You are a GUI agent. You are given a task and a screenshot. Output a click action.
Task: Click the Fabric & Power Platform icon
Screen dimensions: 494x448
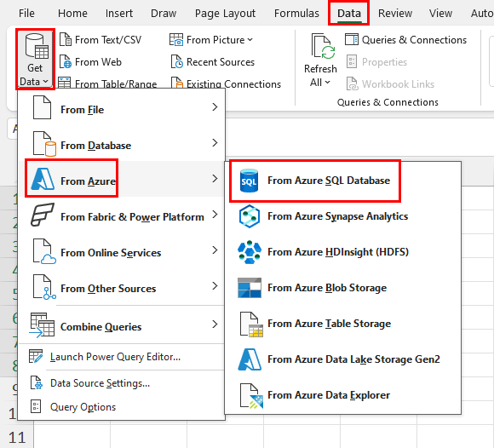click(43, 215)
